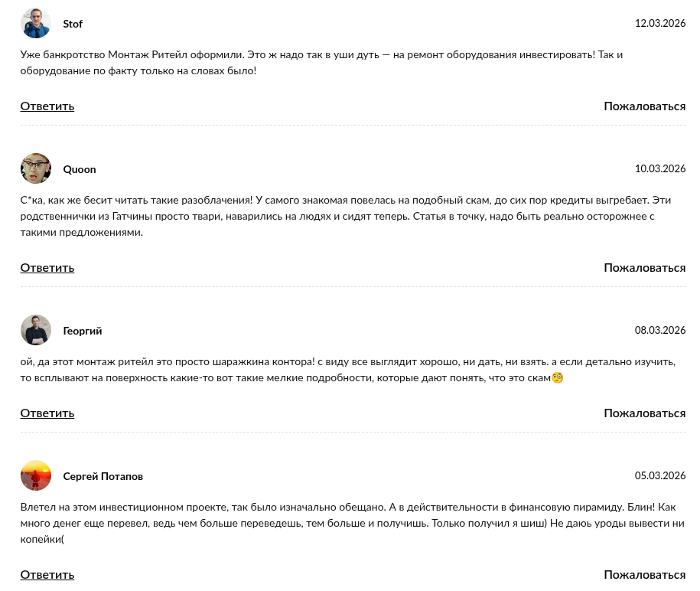Report Quoon's comment with Пожаловаться
This screenshot has height=591, width=700.
644,268
